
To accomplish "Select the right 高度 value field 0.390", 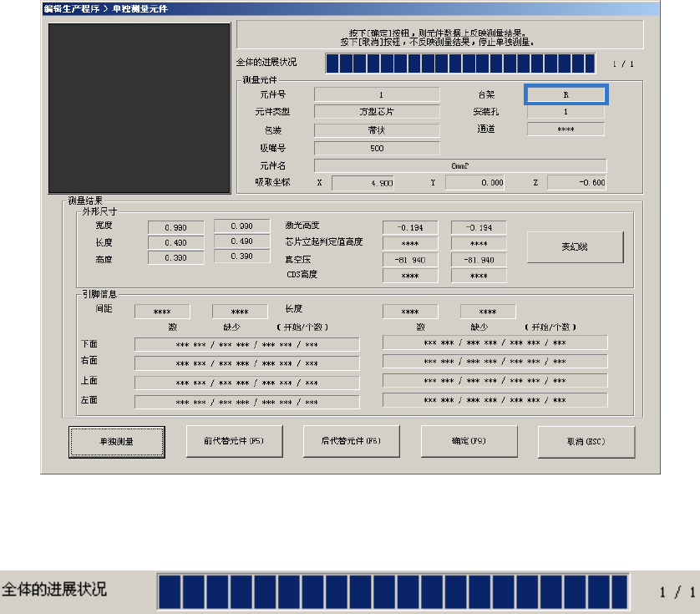I will [242, 256].
